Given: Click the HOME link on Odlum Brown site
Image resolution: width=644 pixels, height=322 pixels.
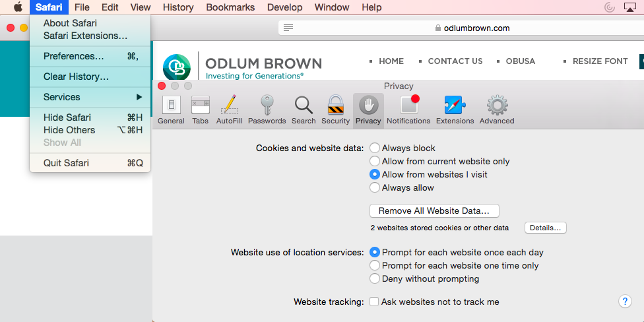Looking at the screenshot, I should (x=391, y=61).
